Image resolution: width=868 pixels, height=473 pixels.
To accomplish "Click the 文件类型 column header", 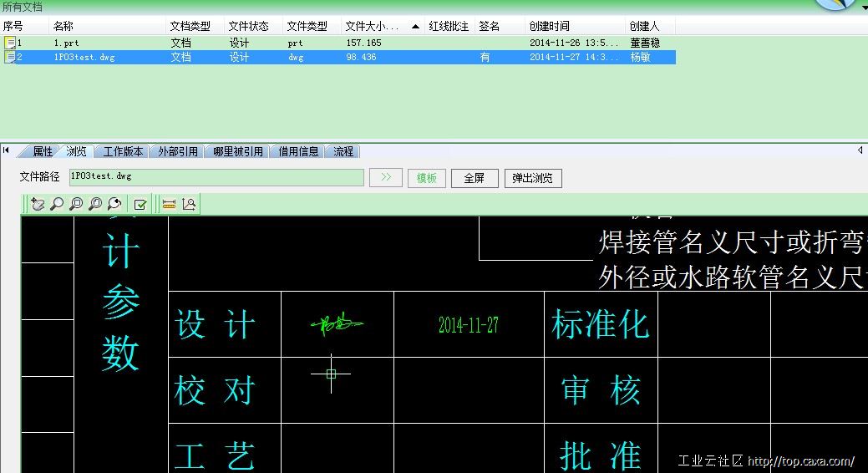I will pyautogui.click(x=307, y=26).
